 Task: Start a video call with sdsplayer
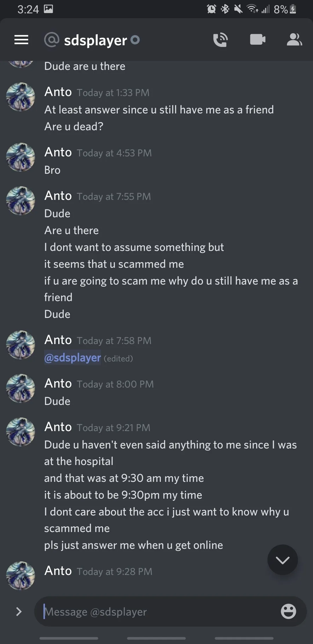[258, 40]
